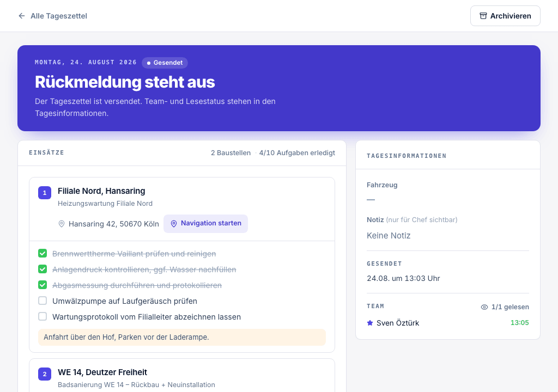Click the dash value under Fahrzeug
This screenshot has width=558, height=392.
coord(371,200)
